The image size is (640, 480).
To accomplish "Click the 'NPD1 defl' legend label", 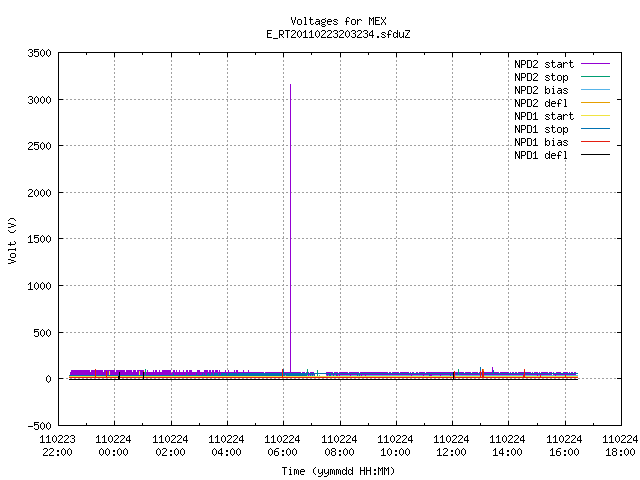I will pyautogui.click(x=541, y=156).
